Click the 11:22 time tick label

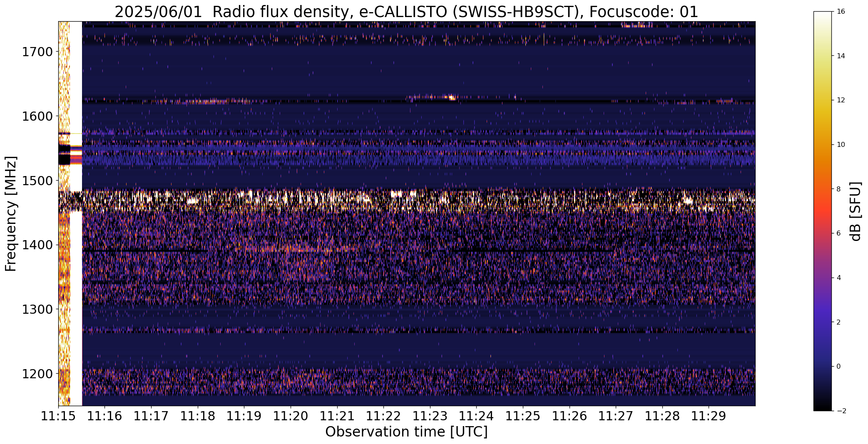[x=384, y=416]
